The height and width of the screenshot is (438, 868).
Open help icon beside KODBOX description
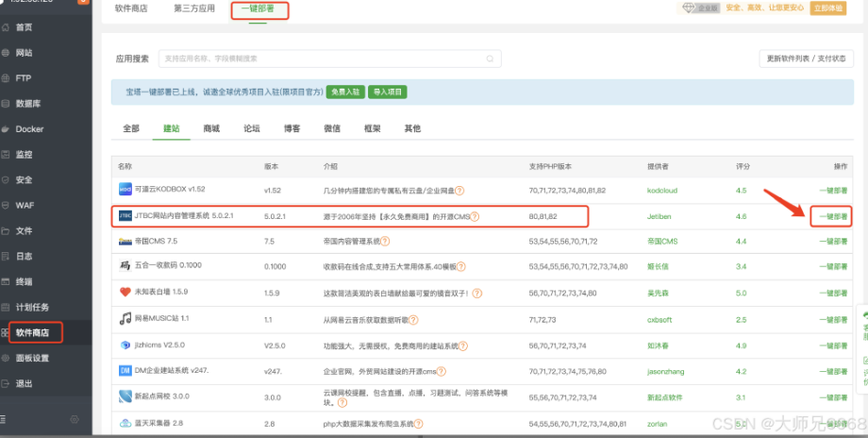tap(459, 191)
